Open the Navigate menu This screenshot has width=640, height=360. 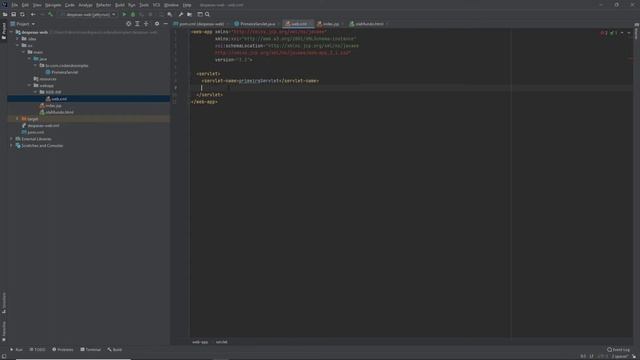point(53,5)
